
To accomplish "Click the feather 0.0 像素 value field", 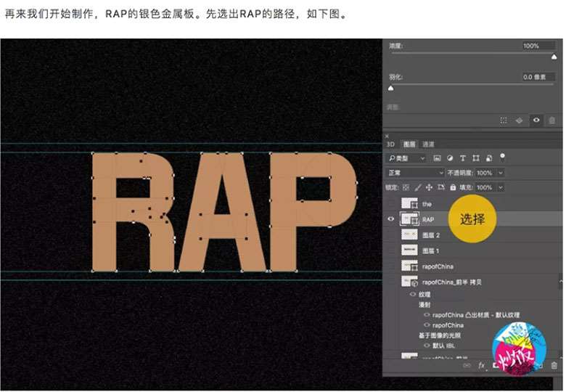I will click(538, 77).
